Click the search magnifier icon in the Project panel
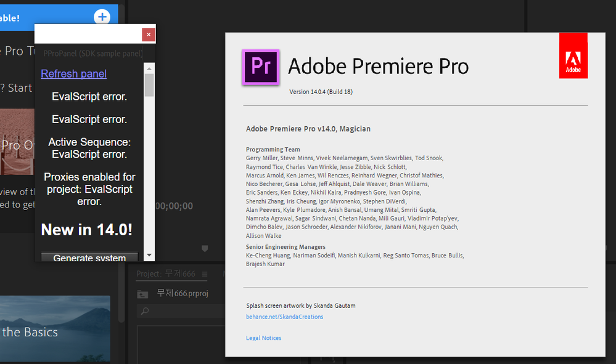616x364 pixels. coord(144,311)
